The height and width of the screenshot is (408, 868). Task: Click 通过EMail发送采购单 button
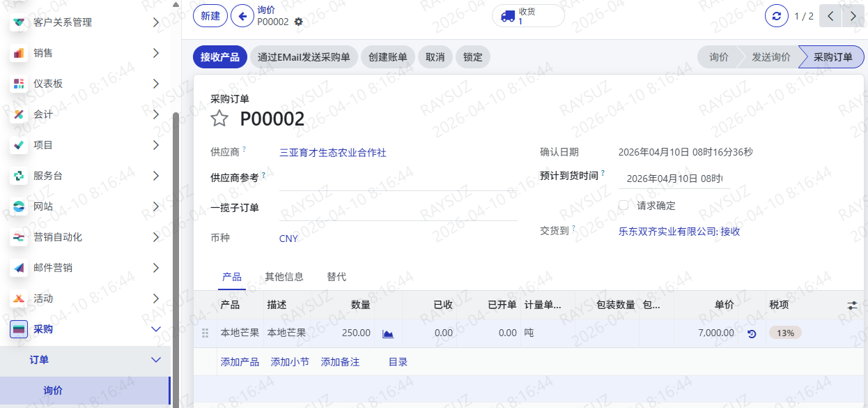click(304, 57)
